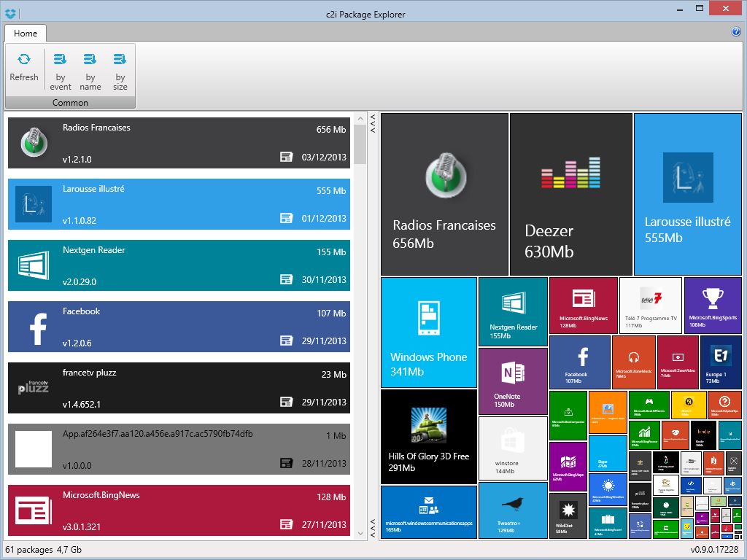This screenshot has height=560, width=747.
Task: Click the "v3.0.1.321" version text
Action: tap(82, 527)
